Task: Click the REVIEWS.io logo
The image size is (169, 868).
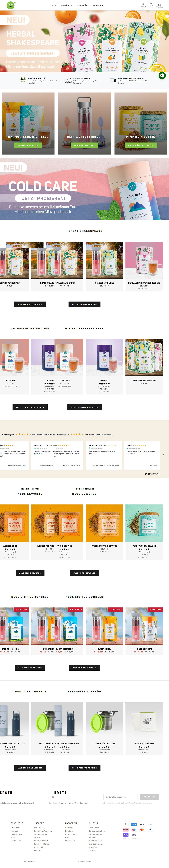Action: point(153,474)
